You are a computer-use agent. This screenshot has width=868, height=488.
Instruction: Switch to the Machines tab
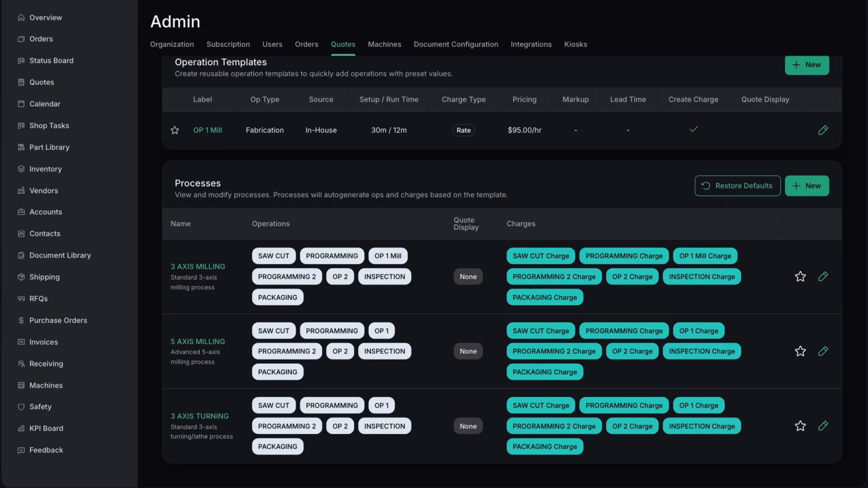[x=384, y=44]
